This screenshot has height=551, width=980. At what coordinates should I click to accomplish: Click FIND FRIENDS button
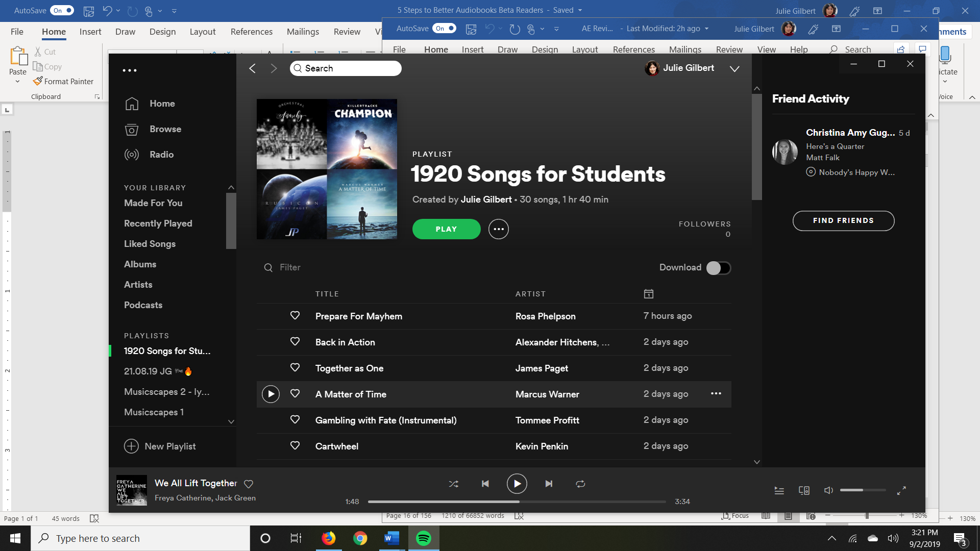[x=843, y=220]
